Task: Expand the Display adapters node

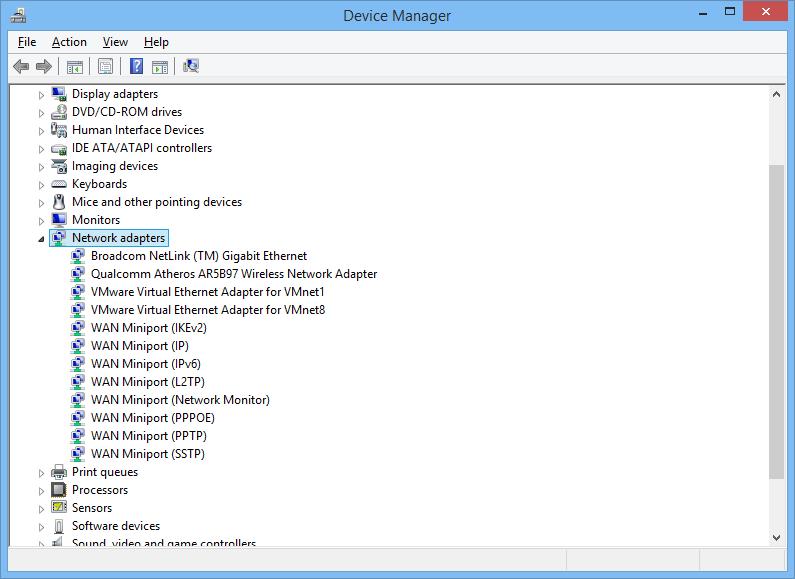Action: click(41, 95)
